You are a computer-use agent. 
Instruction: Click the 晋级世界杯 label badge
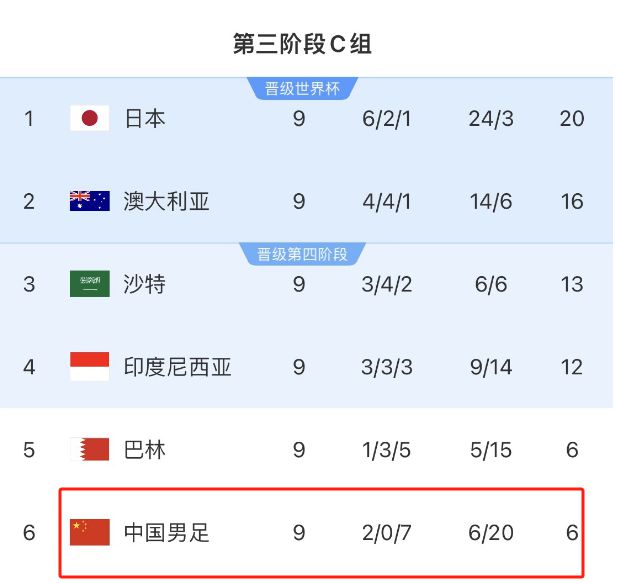click(x=302, y=89)
